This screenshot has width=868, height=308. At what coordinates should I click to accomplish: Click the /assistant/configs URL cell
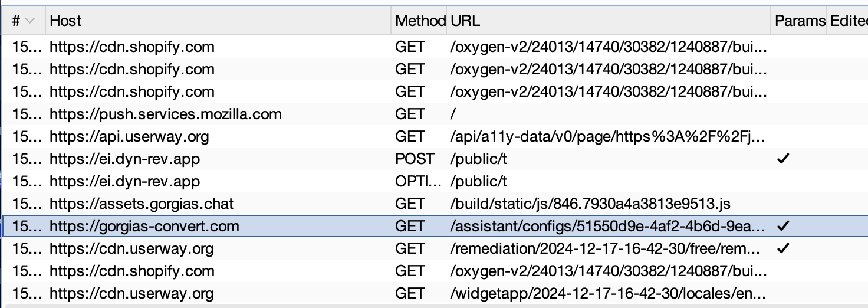[609, 227]
